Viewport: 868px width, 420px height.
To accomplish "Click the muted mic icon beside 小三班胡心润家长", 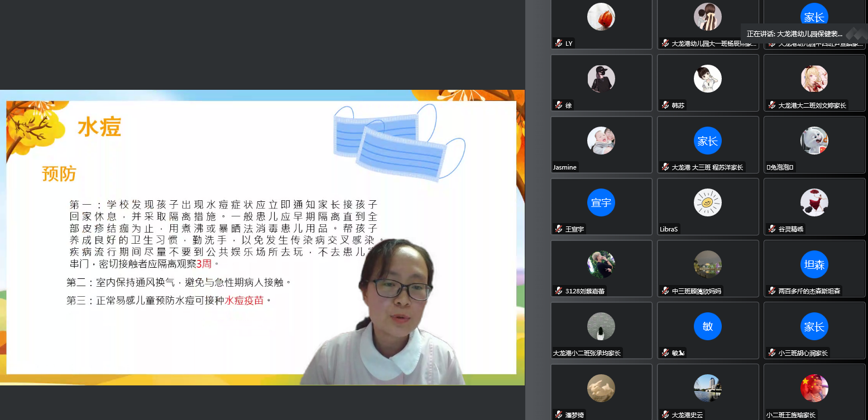I will pos(772,353).
